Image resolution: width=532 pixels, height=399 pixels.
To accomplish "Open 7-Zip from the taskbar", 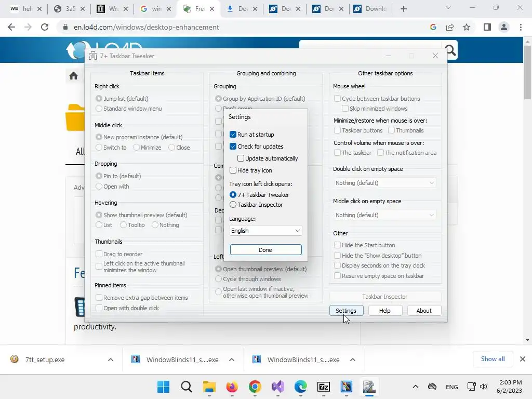I will tap(324, 387).
